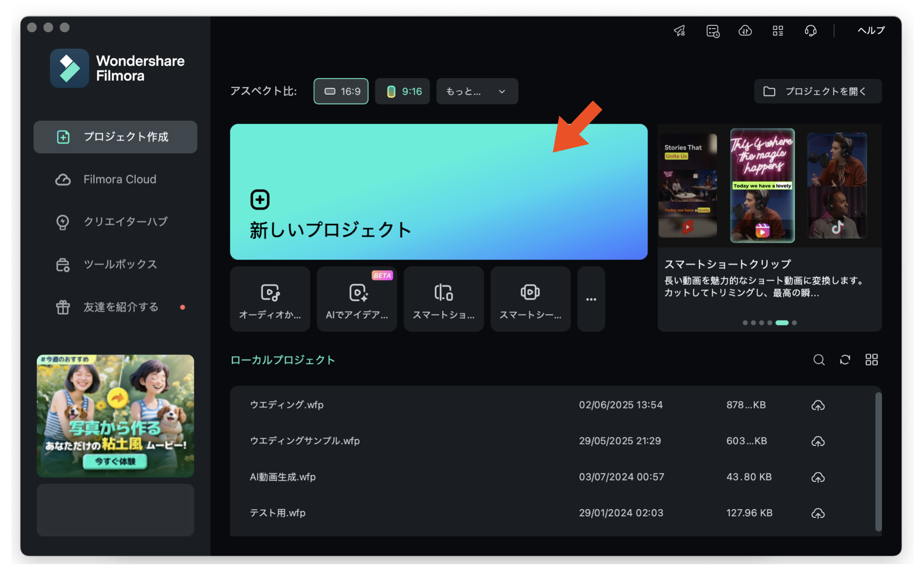Click the 今すぐ体験 banner button
The height and width of the screenshot is (571, 924).
tap(115, 461)
